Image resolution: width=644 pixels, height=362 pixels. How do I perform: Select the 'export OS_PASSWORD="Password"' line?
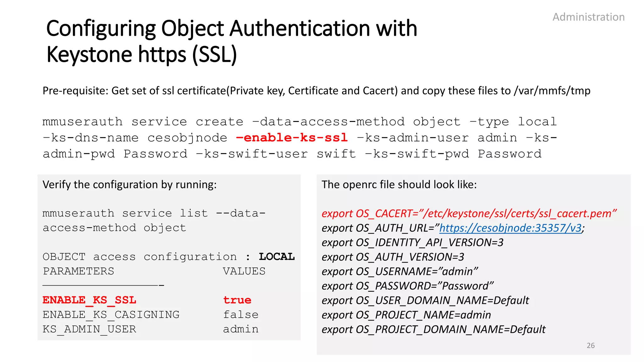[408, 286]
